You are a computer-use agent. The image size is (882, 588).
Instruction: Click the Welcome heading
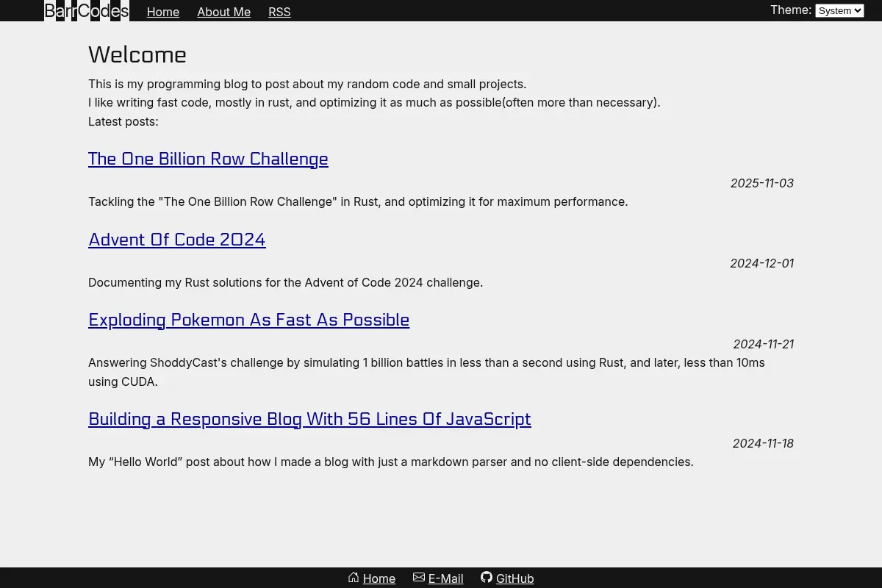tap(137, 54)
